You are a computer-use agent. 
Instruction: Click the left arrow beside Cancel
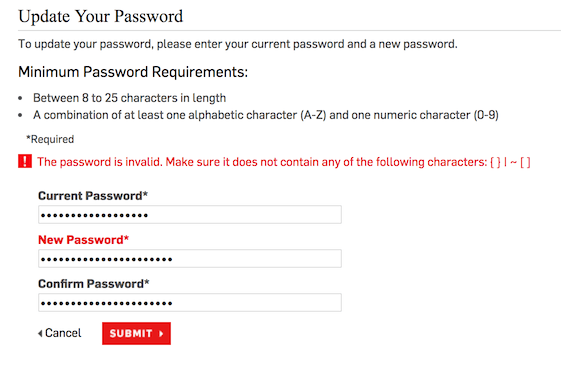40,333
